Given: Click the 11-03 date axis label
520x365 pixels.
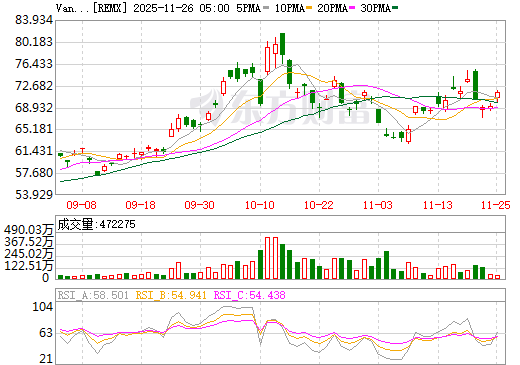Looking at the screenshot, I should (378, 205).
